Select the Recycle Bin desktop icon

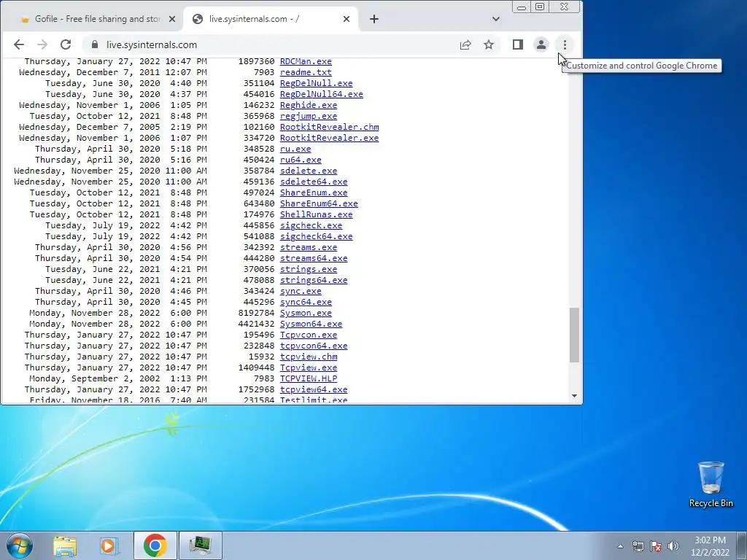[711, 484]
